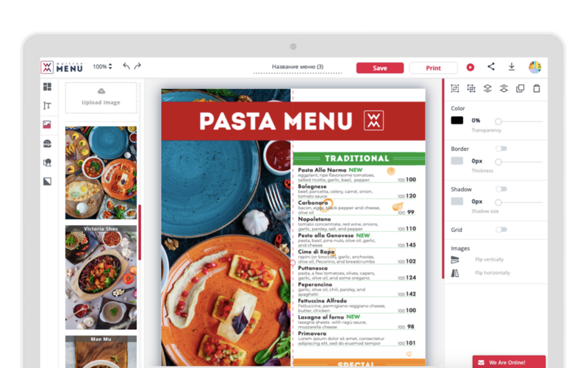Click the Save button

(x=380, y=68)
